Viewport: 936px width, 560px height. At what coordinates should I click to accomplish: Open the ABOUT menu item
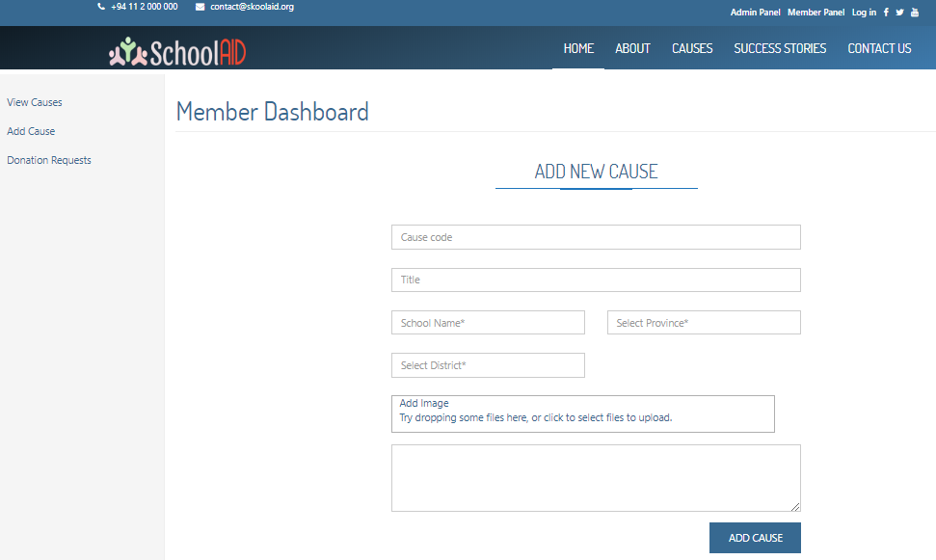632,48
